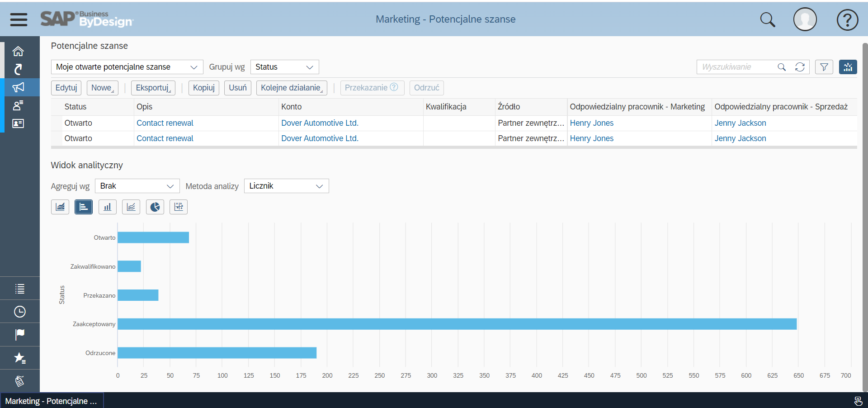Image resolution: width=868 pixels, height=408 pixels.
Task: Expand the Eksportuj menu button
Action: click(x=153, y=88)
